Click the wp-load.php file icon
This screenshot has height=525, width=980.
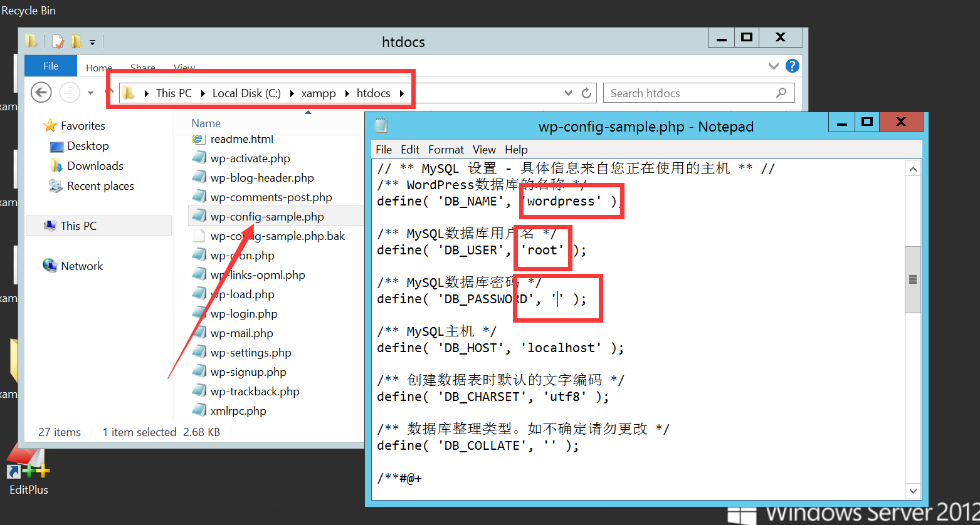click(x=199, y=294)
